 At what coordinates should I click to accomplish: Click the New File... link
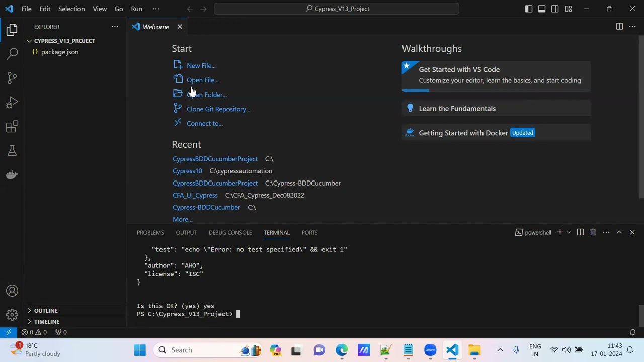(x=201, y=65)
